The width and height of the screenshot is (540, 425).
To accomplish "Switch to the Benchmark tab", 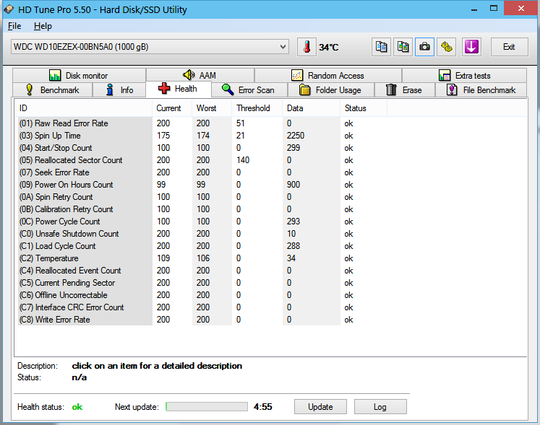I will [52, 90].
